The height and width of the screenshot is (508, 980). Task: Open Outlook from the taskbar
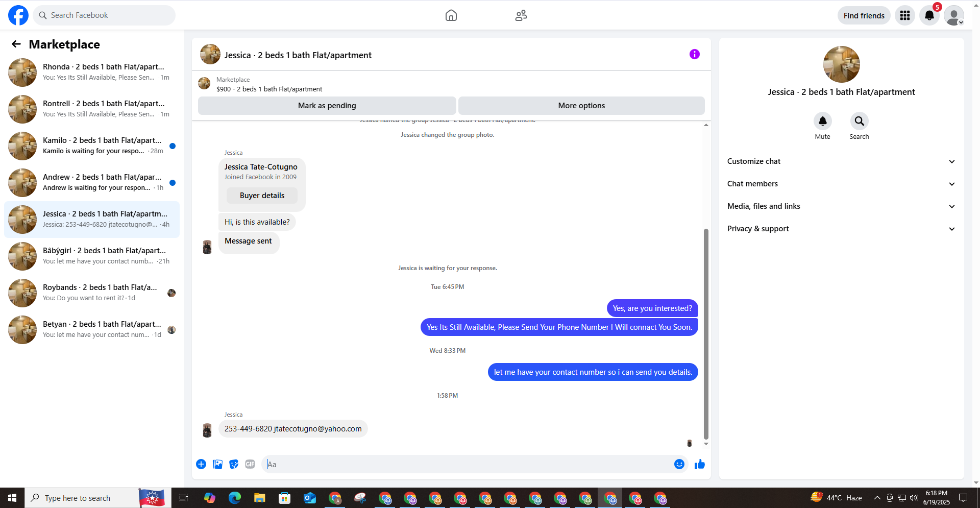310,498
